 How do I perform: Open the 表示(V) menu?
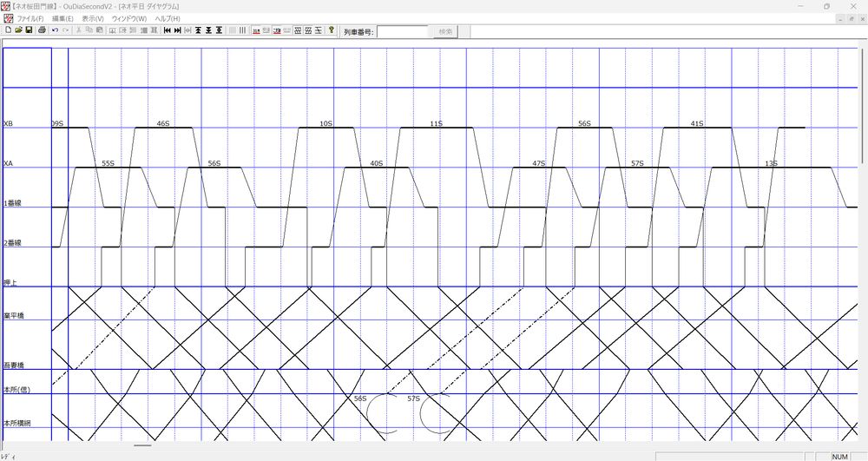click(93, 19)
